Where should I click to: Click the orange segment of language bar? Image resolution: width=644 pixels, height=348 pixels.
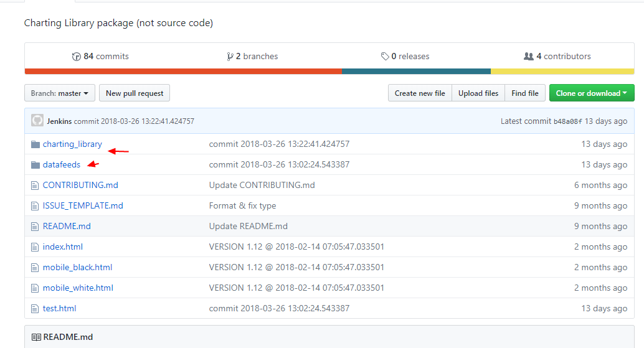pyautogui.click(x=183, y=72)
